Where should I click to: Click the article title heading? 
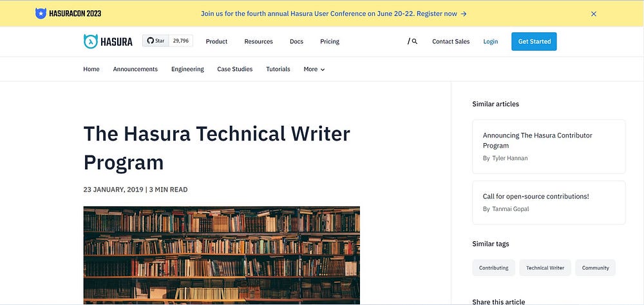(x=216, y=148)
